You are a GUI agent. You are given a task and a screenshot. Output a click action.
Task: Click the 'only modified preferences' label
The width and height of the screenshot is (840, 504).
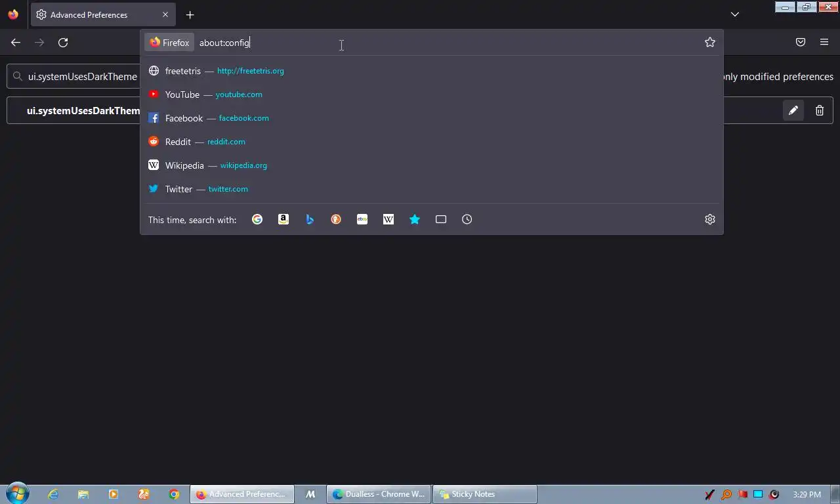[x=778, y=76]
